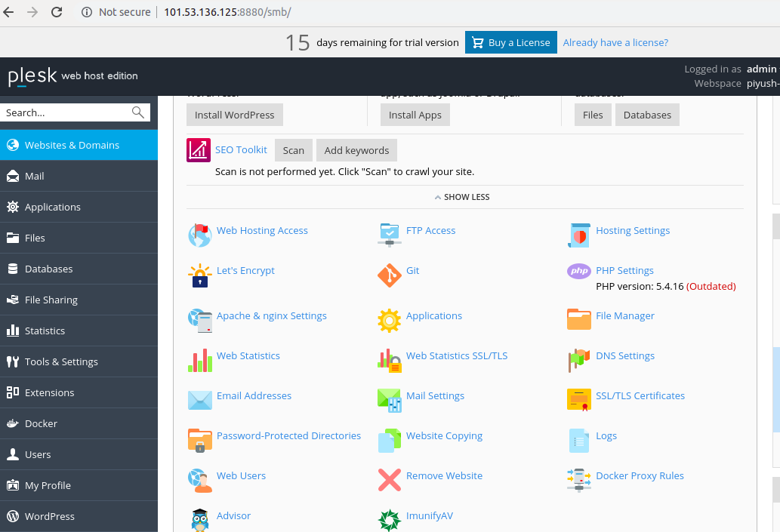Click the SSL/TLS Certificates icon
Screen dimensions: 780x532
click(579, 400)
